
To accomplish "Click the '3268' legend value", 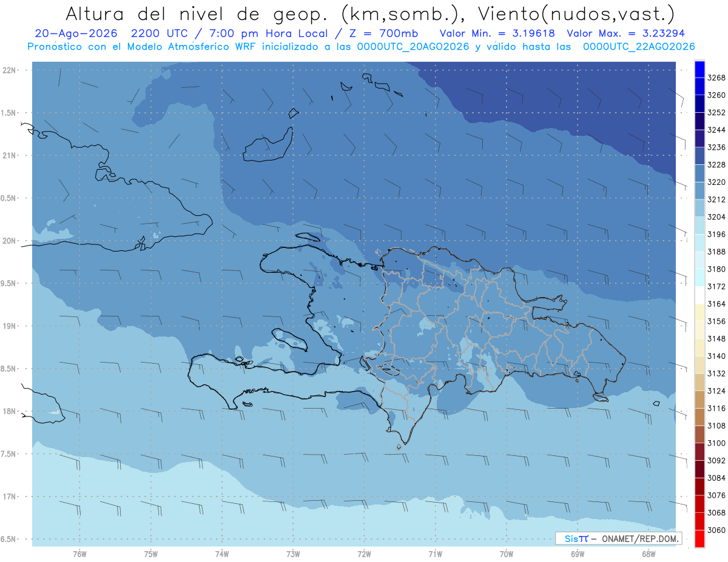I will [x=716, y=78].
